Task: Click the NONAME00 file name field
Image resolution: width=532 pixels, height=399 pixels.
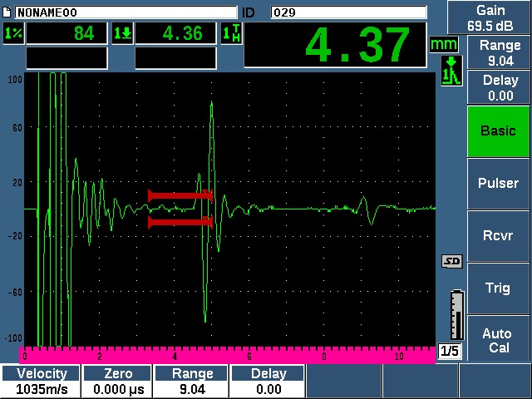Action: (126, 12)
